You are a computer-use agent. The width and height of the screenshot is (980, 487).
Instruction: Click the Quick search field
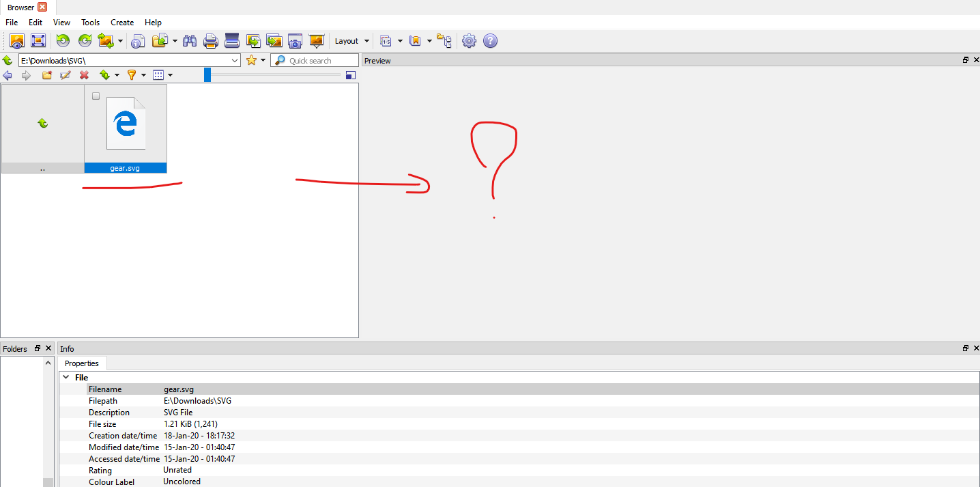[x=314, y=61]
